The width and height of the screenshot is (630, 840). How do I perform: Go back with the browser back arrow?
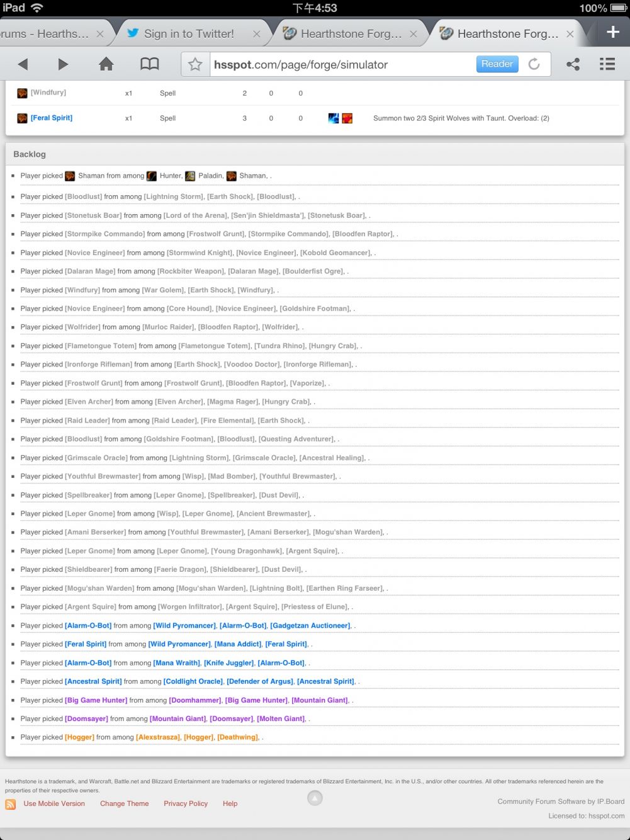click(23, 64)
